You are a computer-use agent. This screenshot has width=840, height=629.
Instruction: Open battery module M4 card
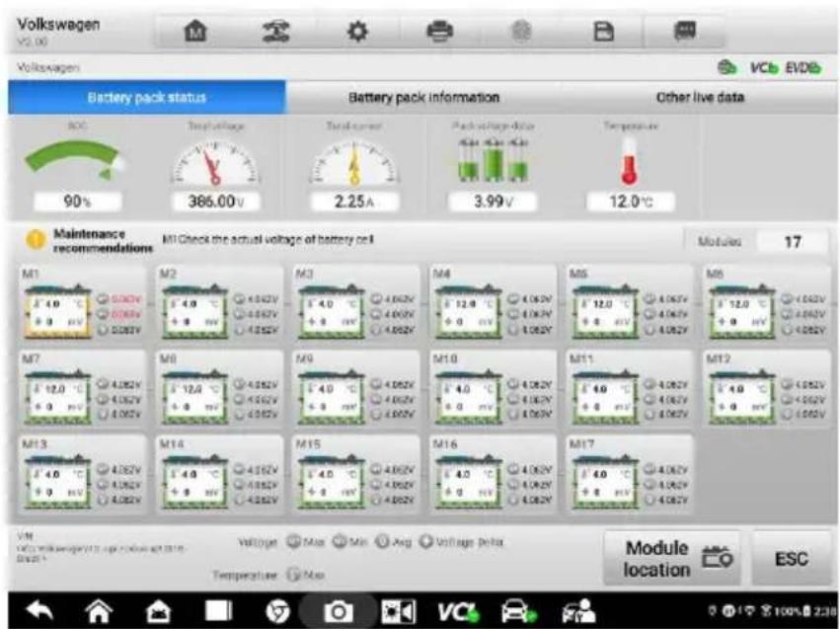point(494,304)
